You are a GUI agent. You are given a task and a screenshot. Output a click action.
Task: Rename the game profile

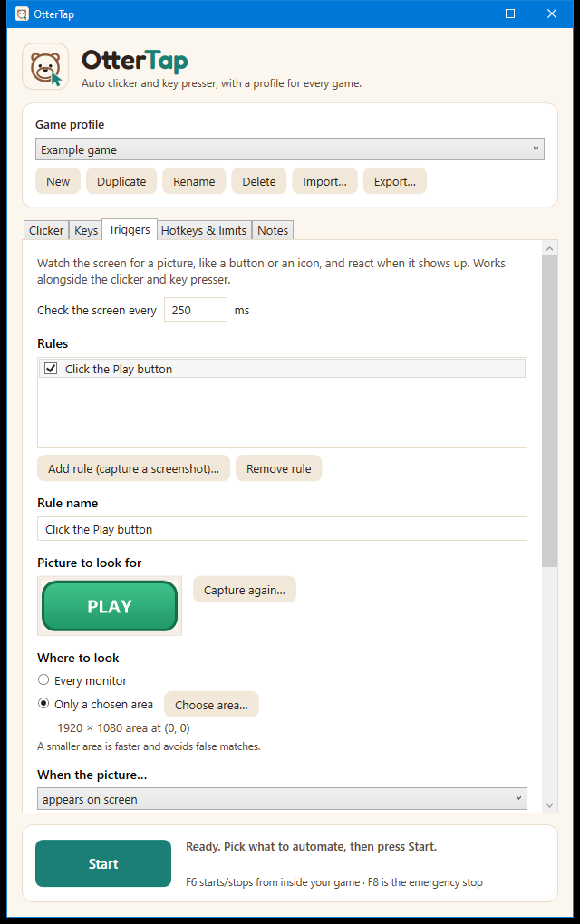[194, 181]
